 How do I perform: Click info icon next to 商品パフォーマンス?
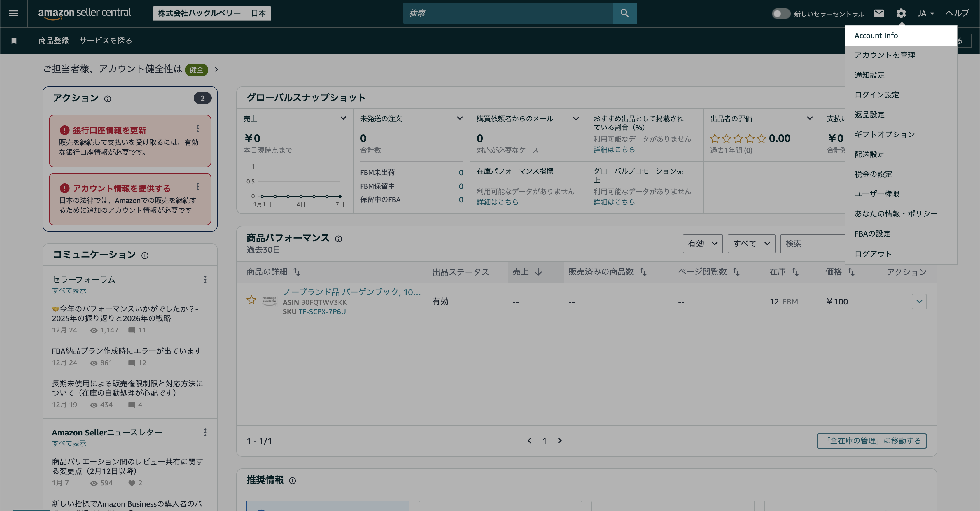click(x=338, y=239)
